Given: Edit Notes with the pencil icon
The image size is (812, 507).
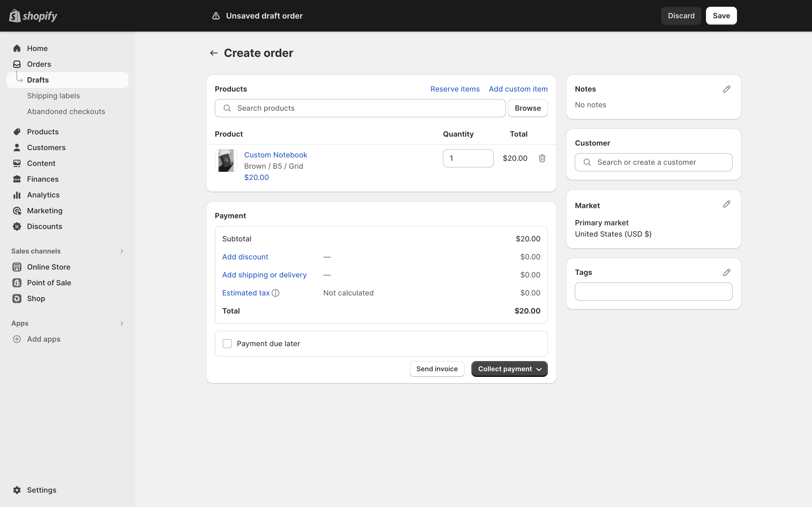Looking at the screenshot, I should pyautogui.click(x=727, y=89).
